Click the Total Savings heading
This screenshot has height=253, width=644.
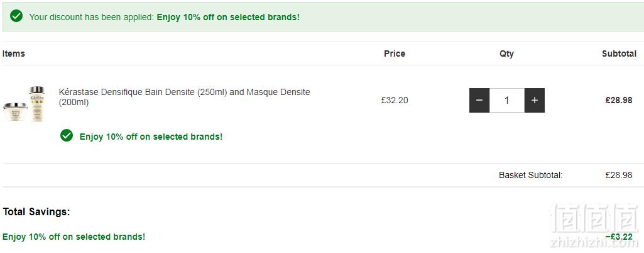pyautogui.click(x=36, y=212)
